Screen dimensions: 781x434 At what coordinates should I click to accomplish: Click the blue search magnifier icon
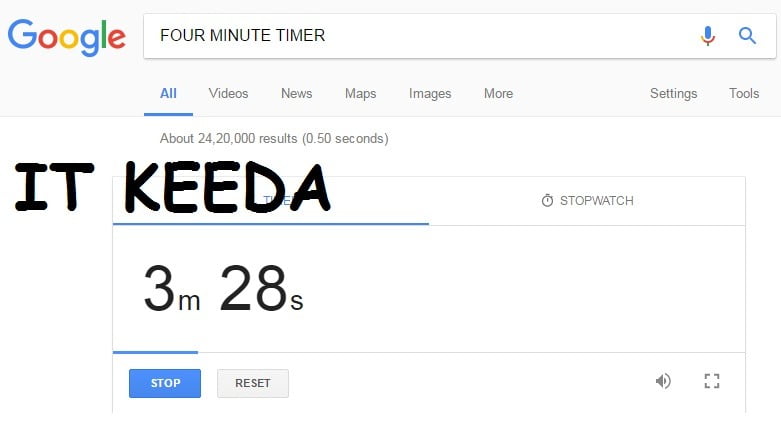coord(747,36)
